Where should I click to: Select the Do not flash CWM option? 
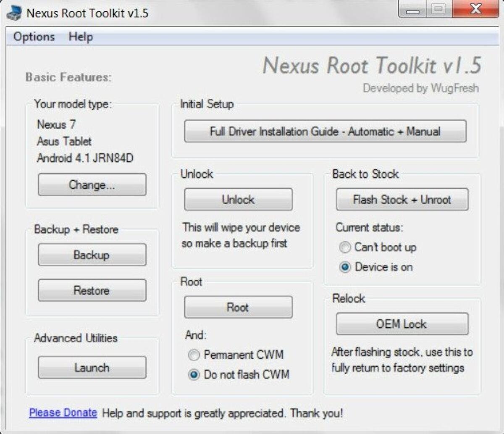click(x=194, y=375)
